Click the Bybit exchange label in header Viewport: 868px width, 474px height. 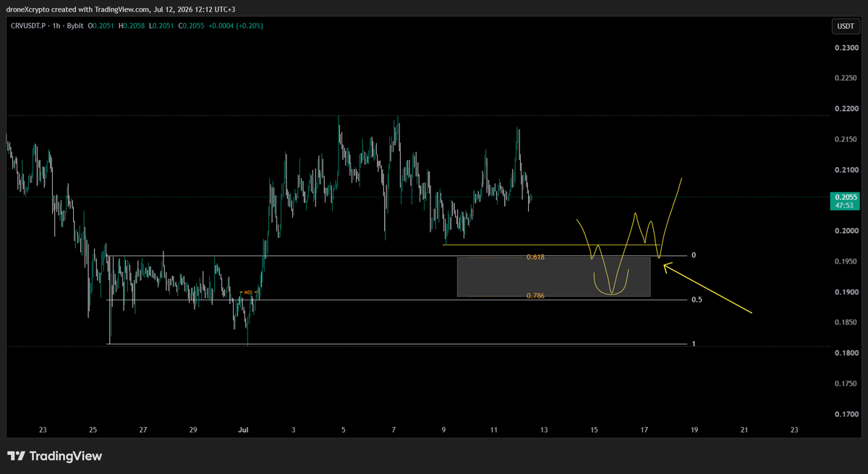[76, 26]
